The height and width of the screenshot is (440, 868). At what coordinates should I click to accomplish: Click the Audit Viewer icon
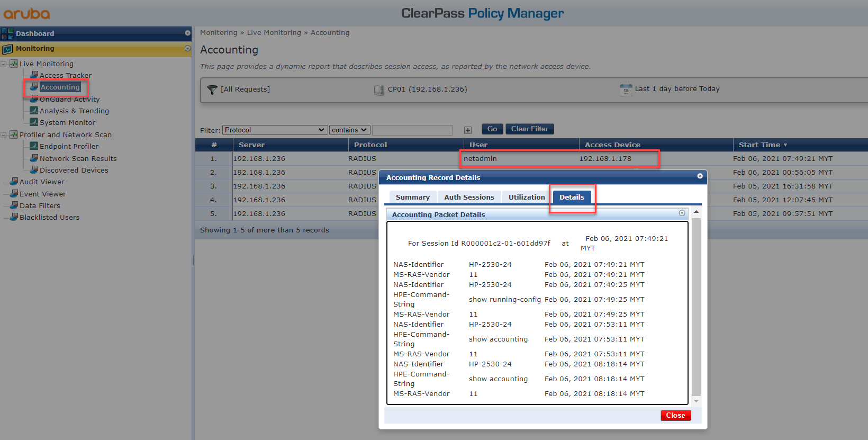point(14,181)
